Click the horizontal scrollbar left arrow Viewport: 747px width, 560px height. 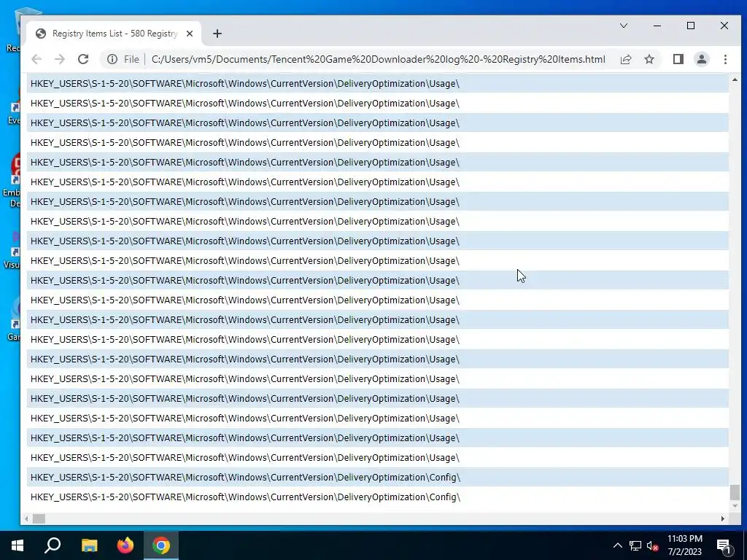27,518
